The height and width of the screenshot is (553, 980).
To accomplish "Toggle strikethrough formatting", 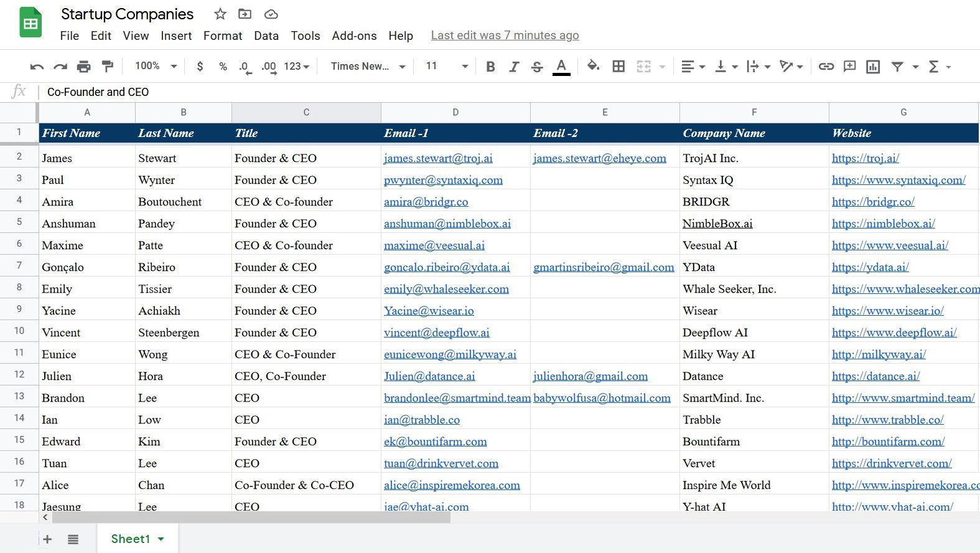I will pyautogui.click(x=537, y=67).
